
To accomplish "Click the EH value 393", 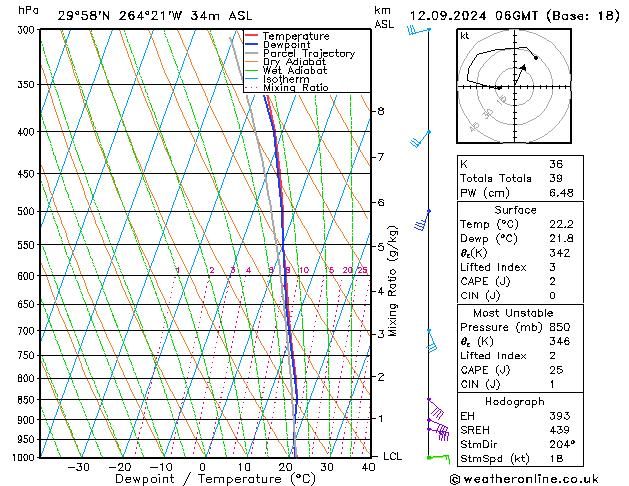I will [x=560, y=416].
